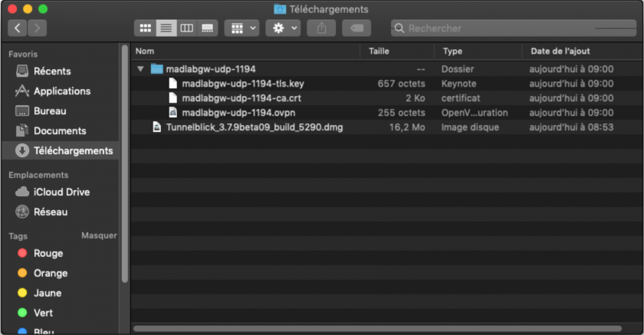This screenshot has width=644, height=335.
Task: Select the madlabgw-udp-1194 folder name
Action: pyautogui.click(x=211, y=69)
